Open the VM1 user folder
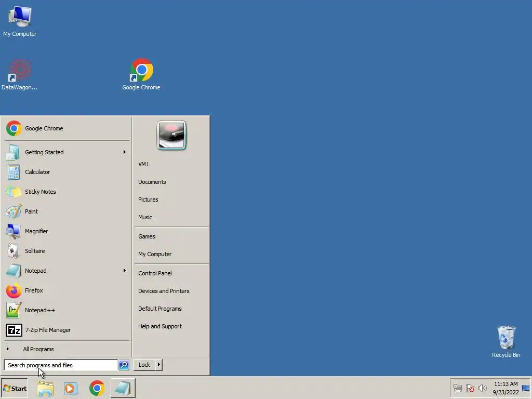 point(171,164)
